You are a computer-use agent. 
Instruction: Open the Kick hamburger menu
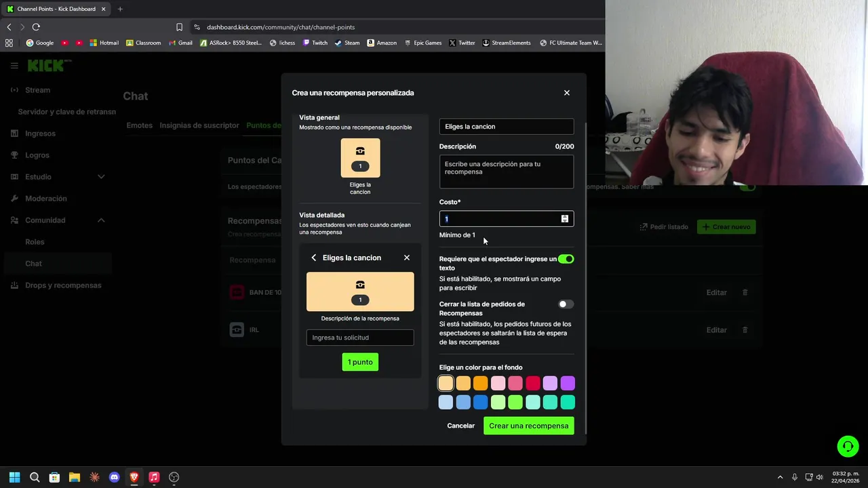(14, 66)
